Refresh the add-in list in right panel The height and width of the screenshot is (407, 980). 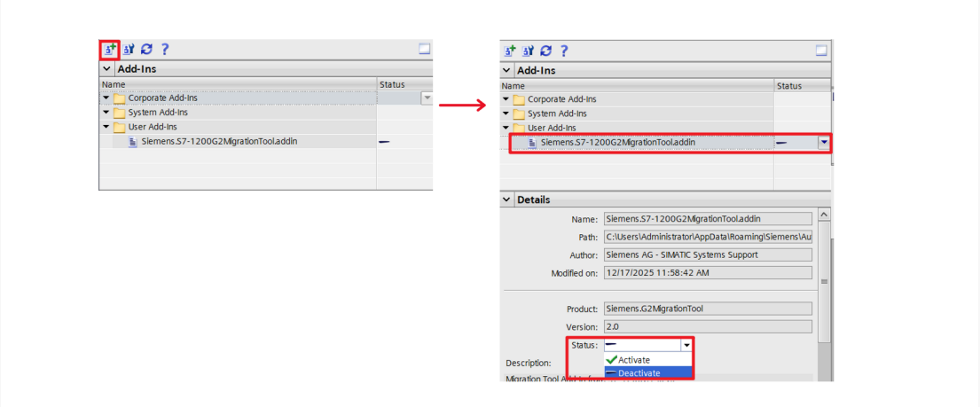[545, 51]
